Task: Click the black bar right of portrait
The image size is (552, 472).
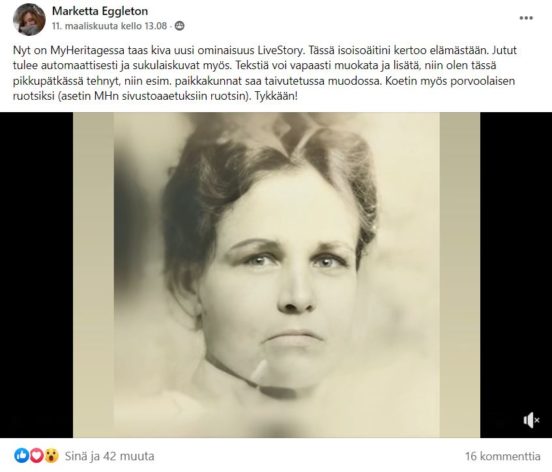Action: coord(516,275)
